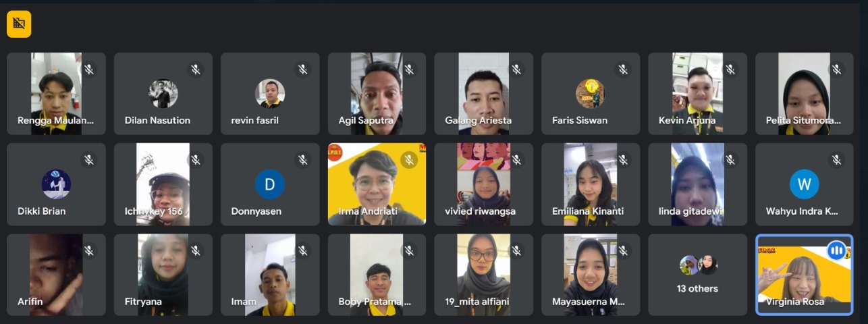Click muted mic icon on Donnyasen tile
This screenshot has height=324, width=868.
coord(302,160)
